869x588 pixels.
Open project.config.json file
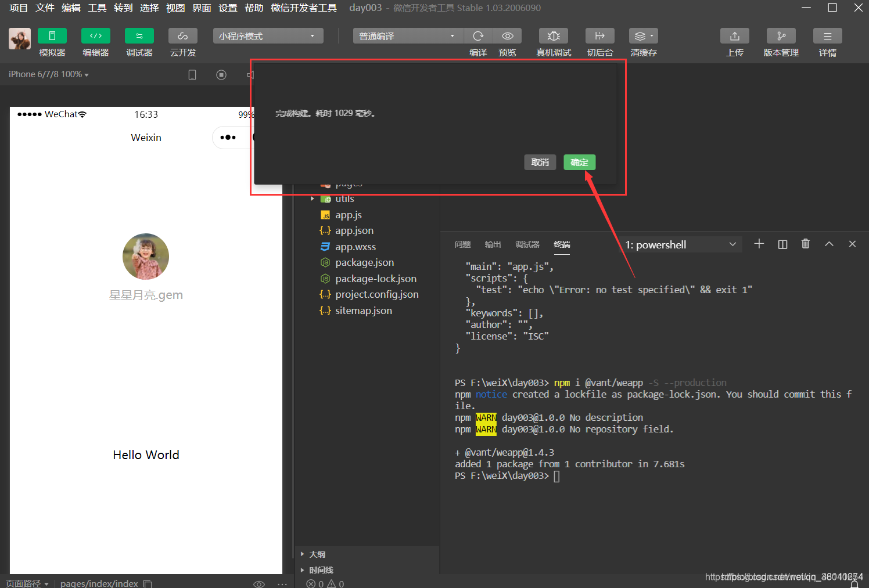point(376,294)
